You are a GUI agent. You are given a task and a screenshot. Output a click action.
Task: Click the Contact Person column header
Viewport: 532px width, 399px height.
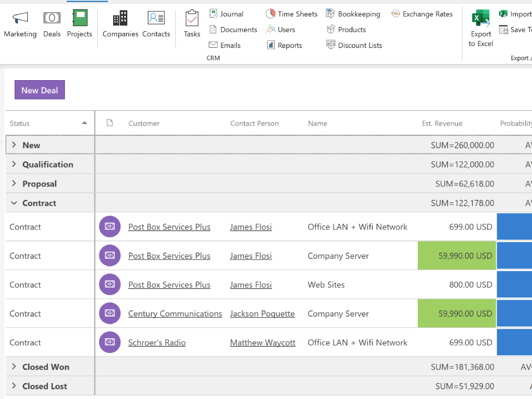255,123
